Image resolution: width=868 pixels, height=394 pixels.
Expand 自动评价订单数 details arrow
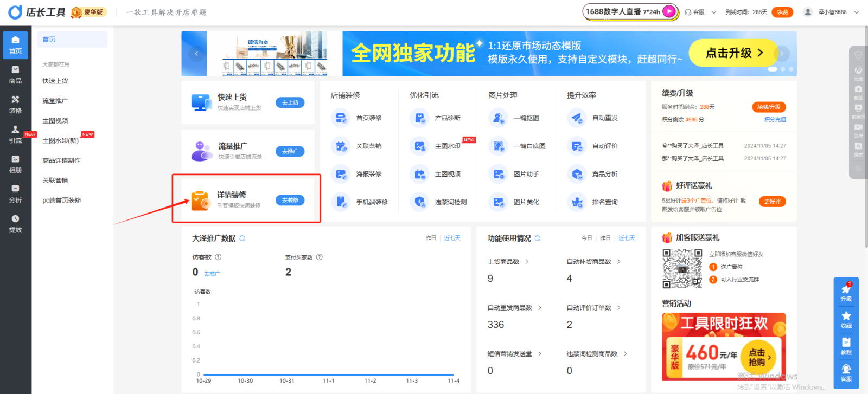coord(619,308)
